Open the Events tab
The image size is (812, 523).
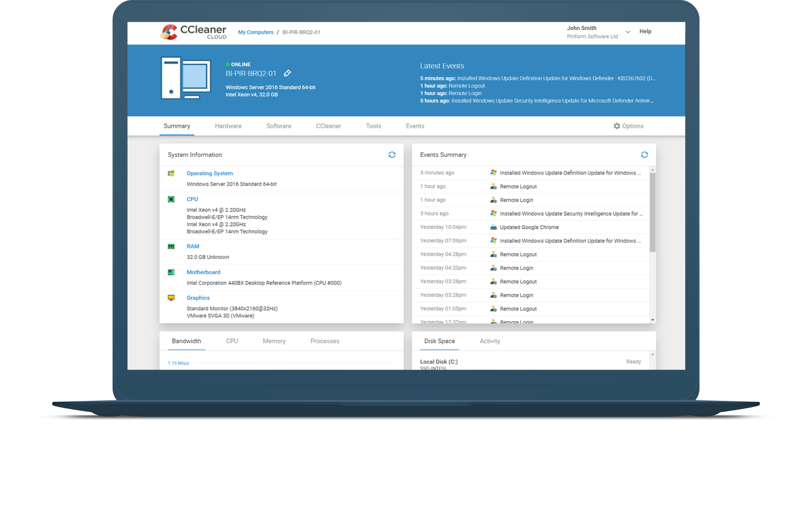(414, 126)
